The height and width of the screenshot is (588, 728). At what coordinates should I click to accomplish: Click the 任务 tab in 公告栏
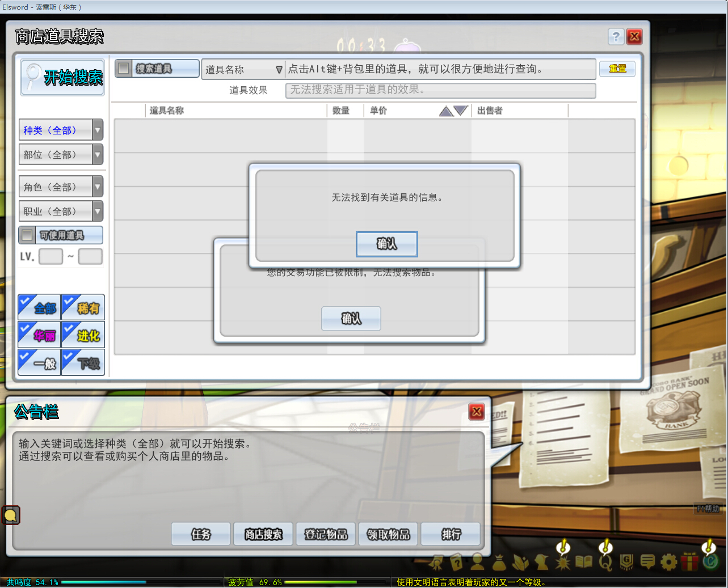pyautogui.click(x=201, y=534)
